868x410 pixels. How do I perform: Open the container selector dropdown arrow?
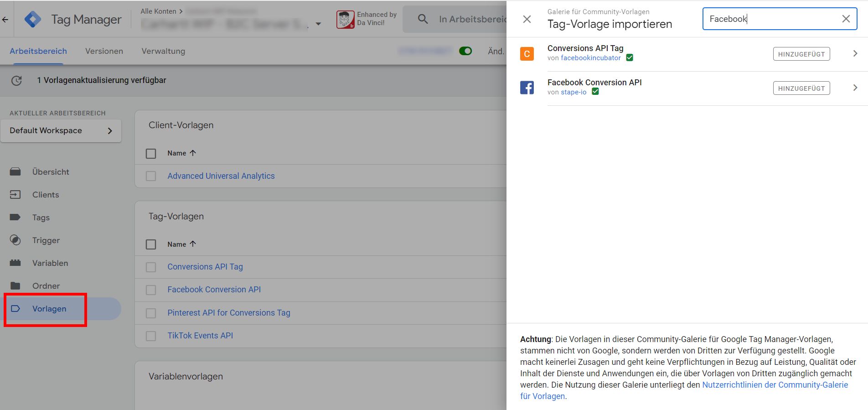click(x=318, y=24)
